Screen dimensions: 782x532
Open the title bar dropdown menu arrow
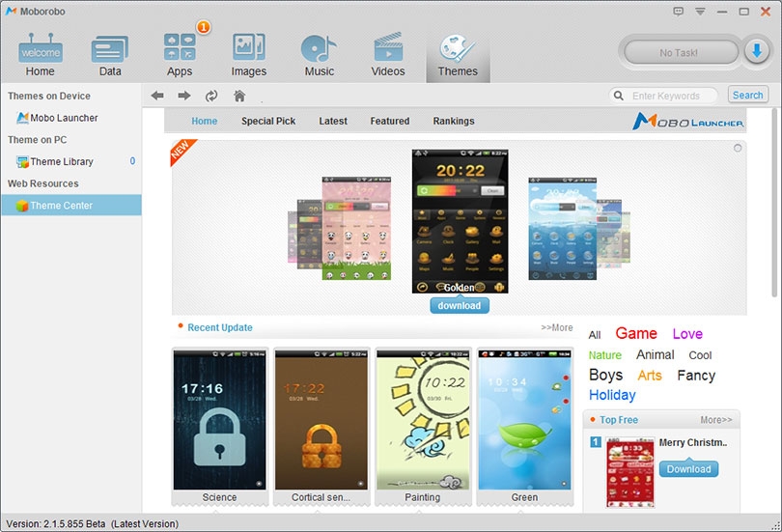(x=700, y=12)
